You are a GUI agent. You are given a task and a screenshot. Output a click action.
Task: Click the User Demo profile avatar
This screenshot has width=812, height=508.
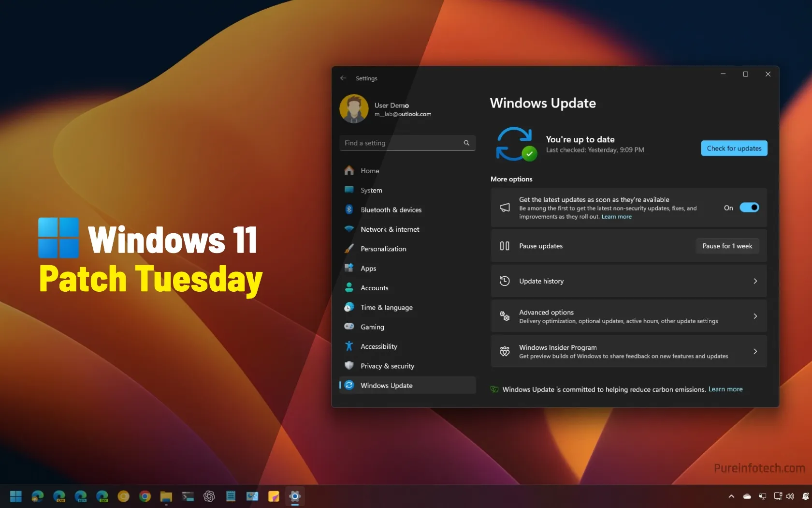[354, 109]
